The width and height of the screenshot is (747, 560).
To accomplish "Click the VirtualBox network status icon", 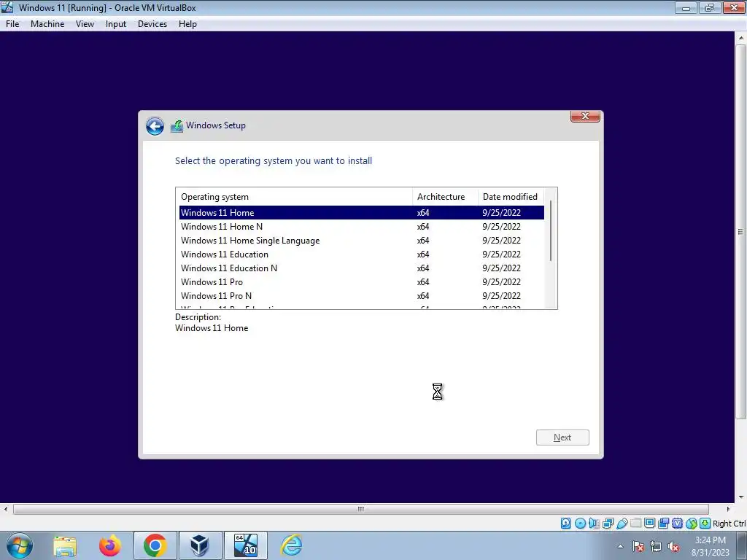I will point(608,524).
